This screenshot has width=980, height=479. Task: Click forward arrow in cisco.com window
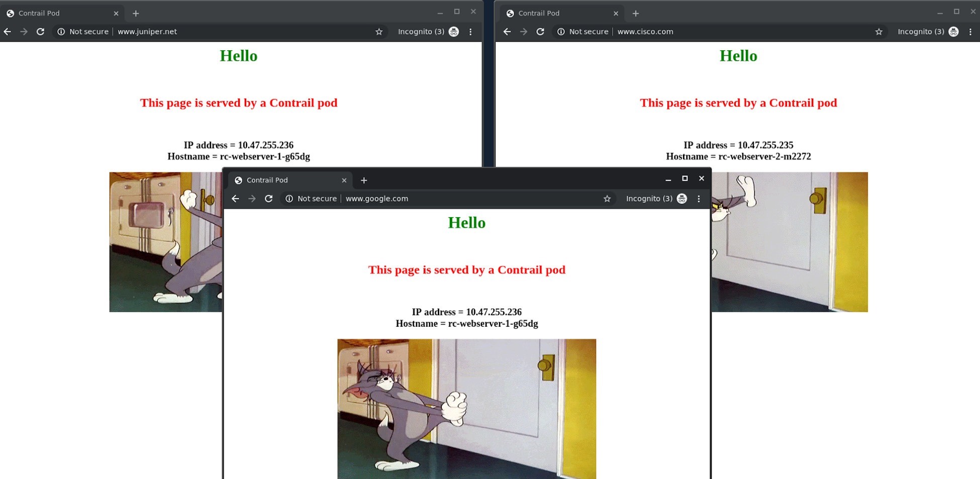point(524,32)
